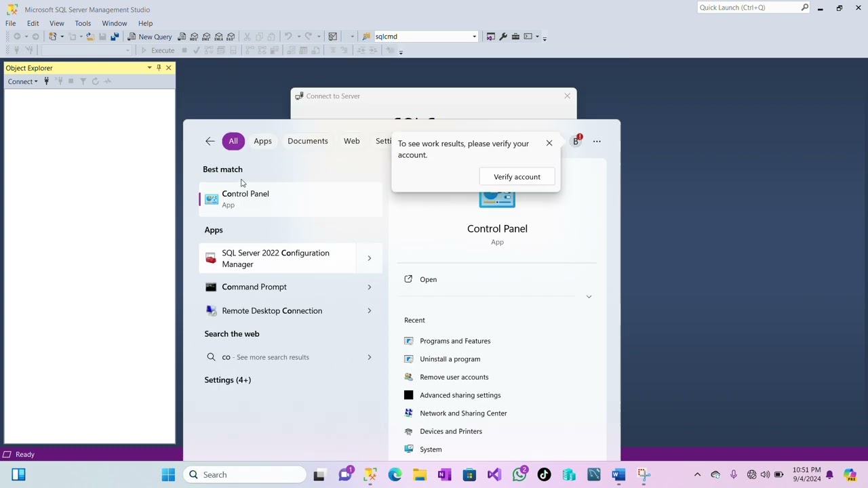Expand SQL Server Configuration Manager chevron
This screenshot has width=868, height=488.
[x=370, y=258]
